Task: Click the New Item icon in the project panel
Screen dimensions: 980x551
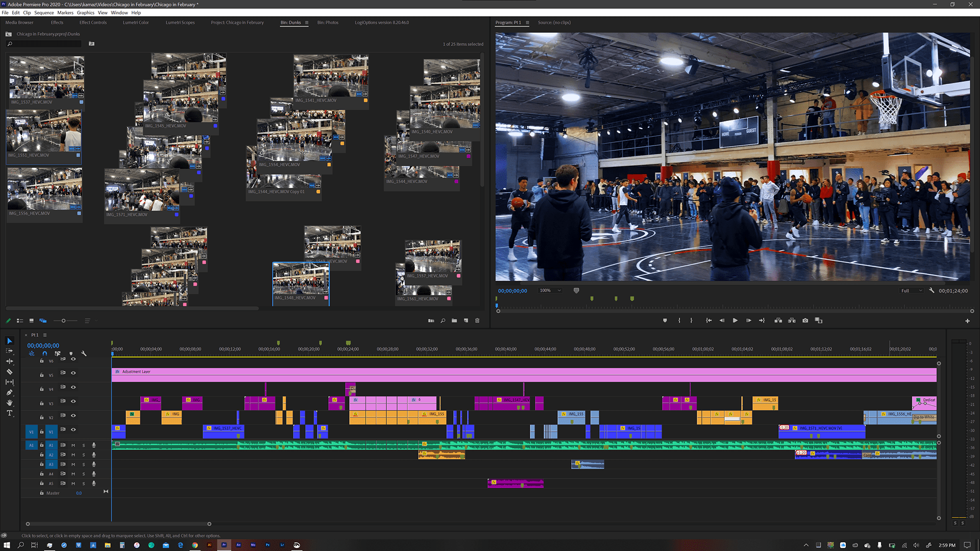Action: pos(466,320)
